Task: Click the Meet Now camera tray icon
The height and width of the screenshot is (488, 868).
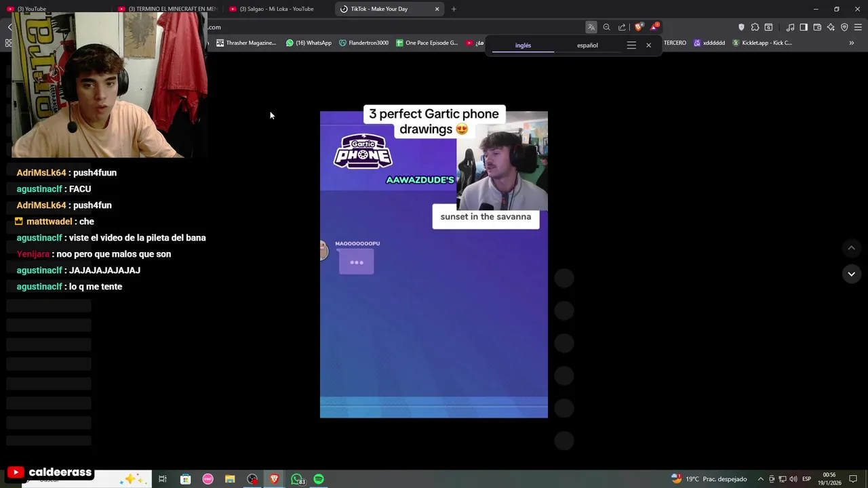Action: pos(771,479)
